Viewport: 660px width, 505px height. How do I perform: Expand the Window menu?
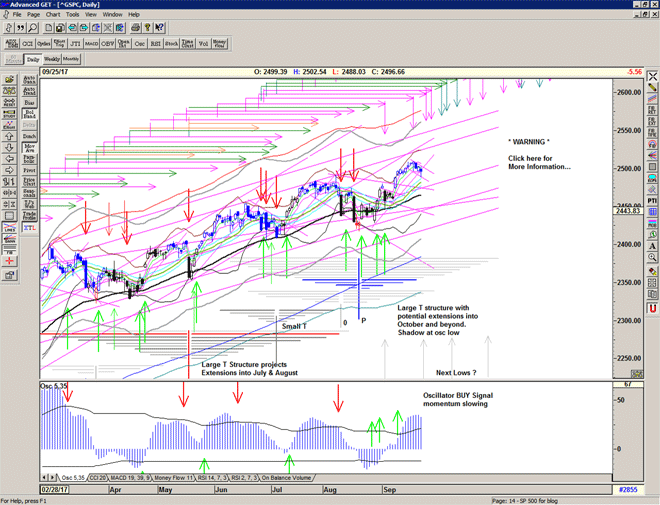[112, 15]
